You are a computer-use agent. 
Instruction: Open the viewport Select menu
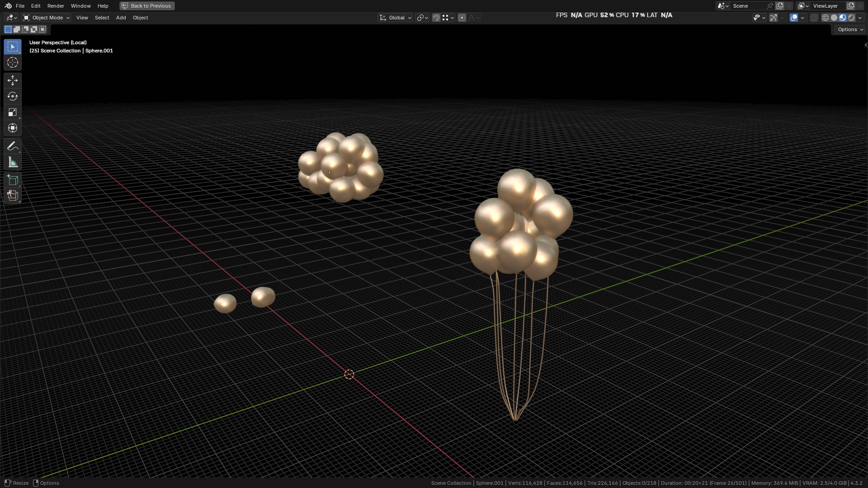click(102, 18)
